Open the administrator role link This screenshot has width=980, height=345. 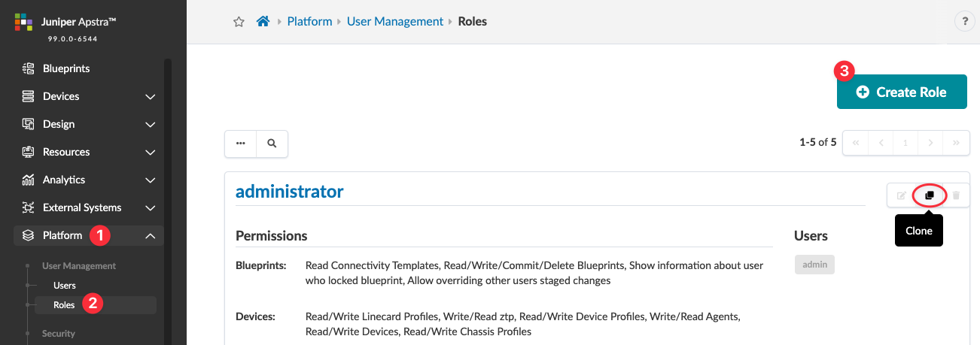point(289,192)
